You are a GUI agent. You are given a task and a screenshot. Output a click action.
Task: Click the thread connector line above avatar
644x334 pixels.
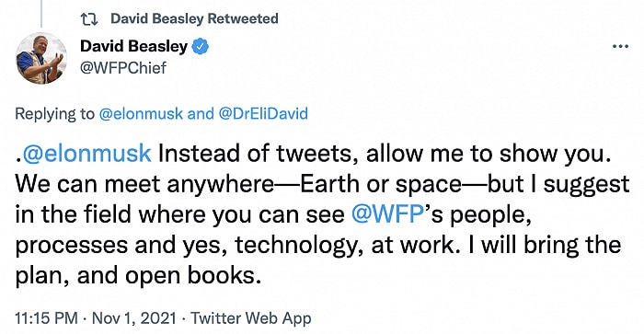[41, 14]
